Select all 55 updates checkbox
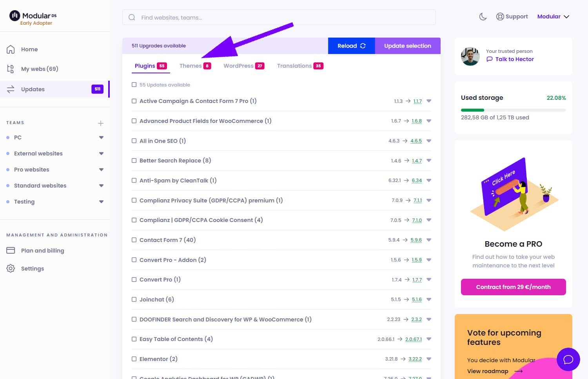 [x=134, y=85]
